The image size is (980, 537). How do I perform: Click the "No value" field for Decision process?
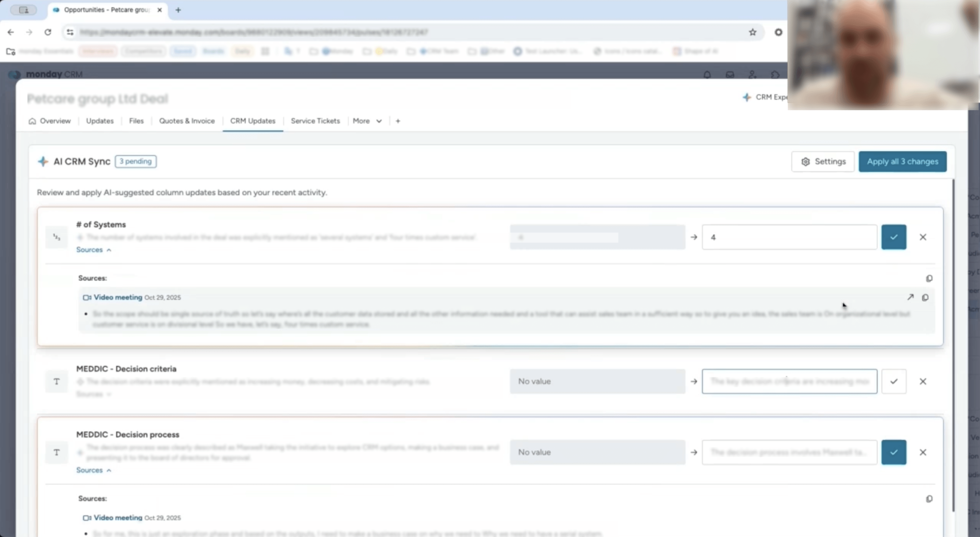(x=598, y=452)
